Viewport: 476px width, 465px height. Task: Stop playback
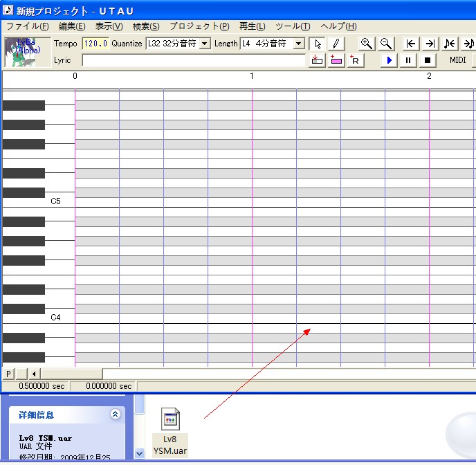[x=428, y=60]
